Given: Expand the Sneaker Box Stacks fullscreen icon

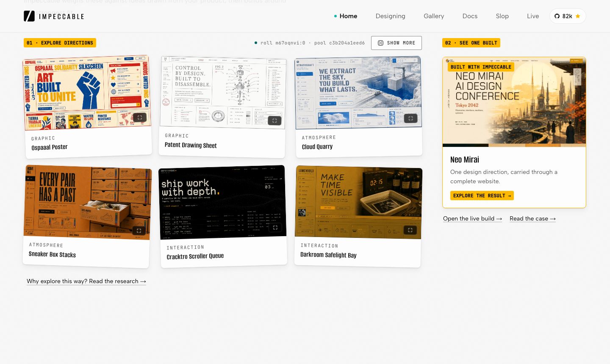Looking at the screenshot, I should coord(139,231).
